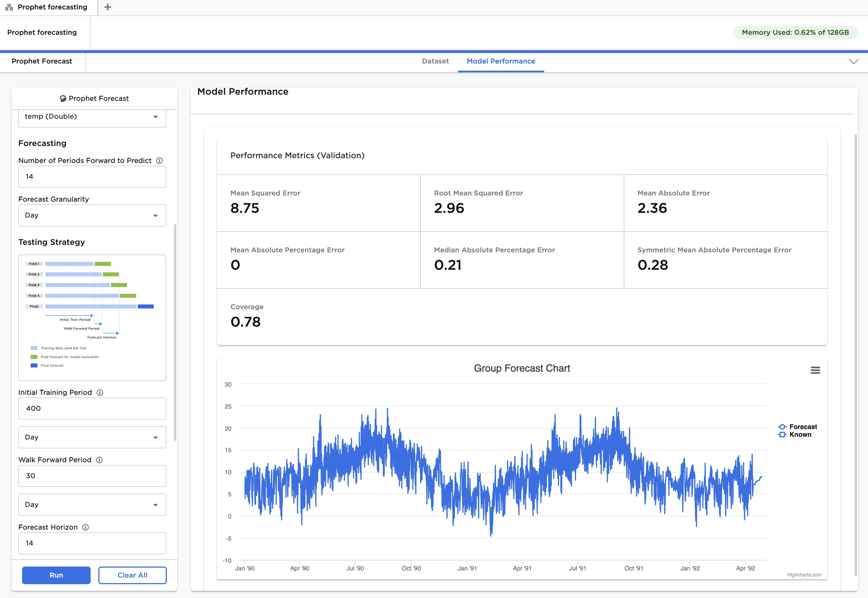Click the Walk Forward Period input field
This screenshot has width=868, height=598.
[92, 476]
